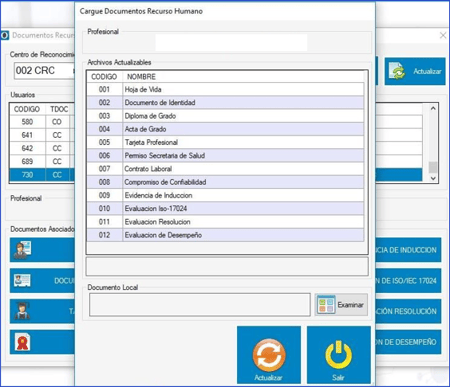Click the orange Actualizar refresh icon in the dialog
450x387 pixels.
click(x=269, y=355)
